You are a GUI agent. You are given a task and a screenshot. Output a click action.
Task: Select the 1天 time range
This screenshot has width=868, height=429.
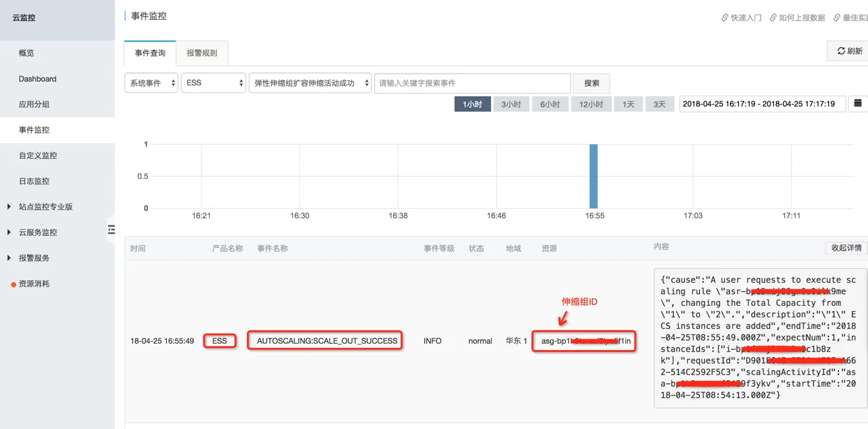(x=628, y=104)
